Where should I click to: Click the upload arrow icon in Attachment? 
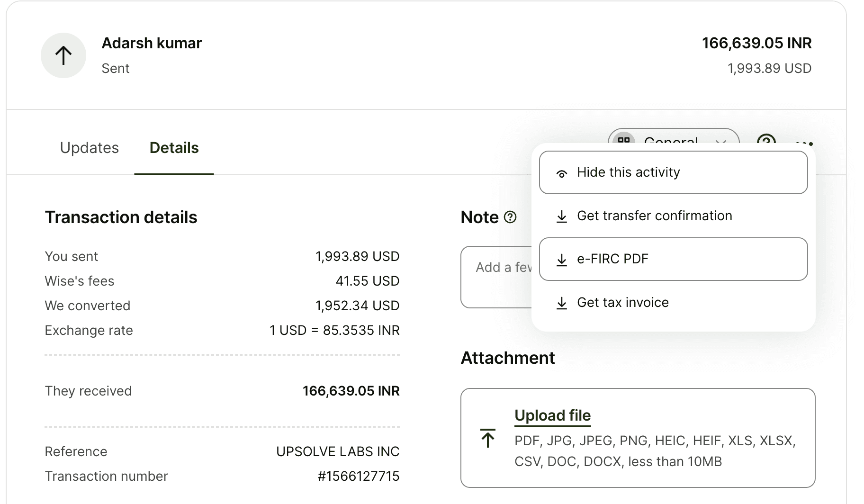click(x=488, y=438)
